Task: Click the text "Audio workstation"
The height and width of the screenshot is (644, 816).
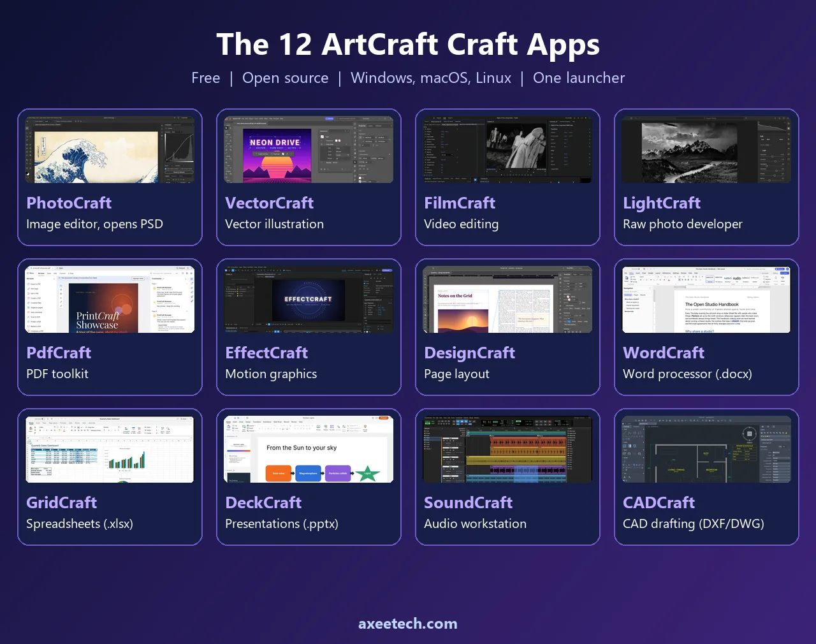Action: tap(475, 523)
